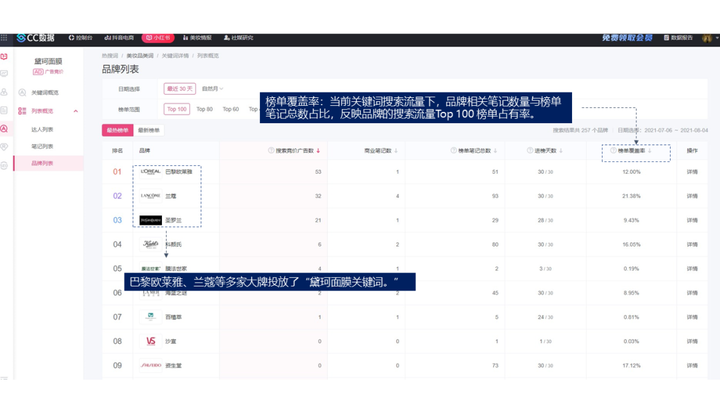This screenshot has width=720, height=405.
Task: Click 美妆品类词 breadcrumb link
Action: coord(140,56)
